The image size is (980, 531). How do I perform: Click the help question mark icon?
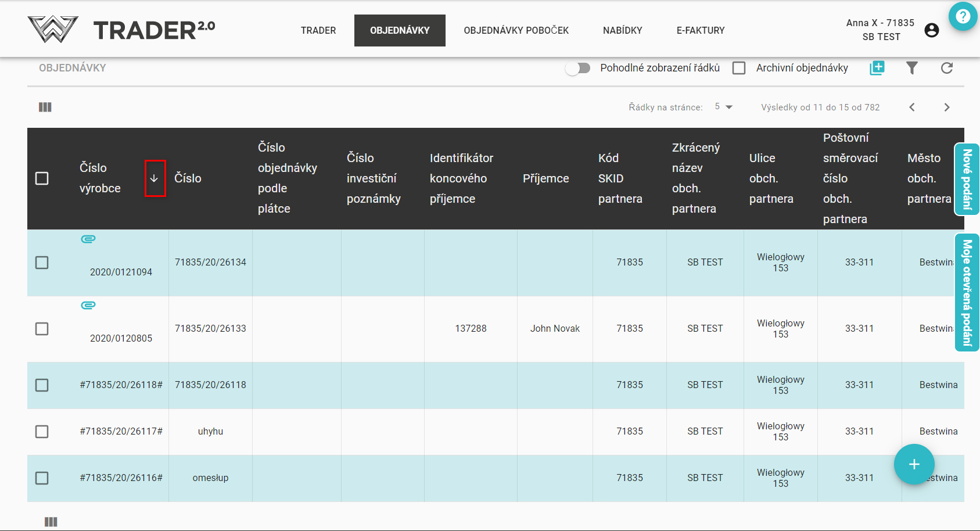click(x=963, y=16)
